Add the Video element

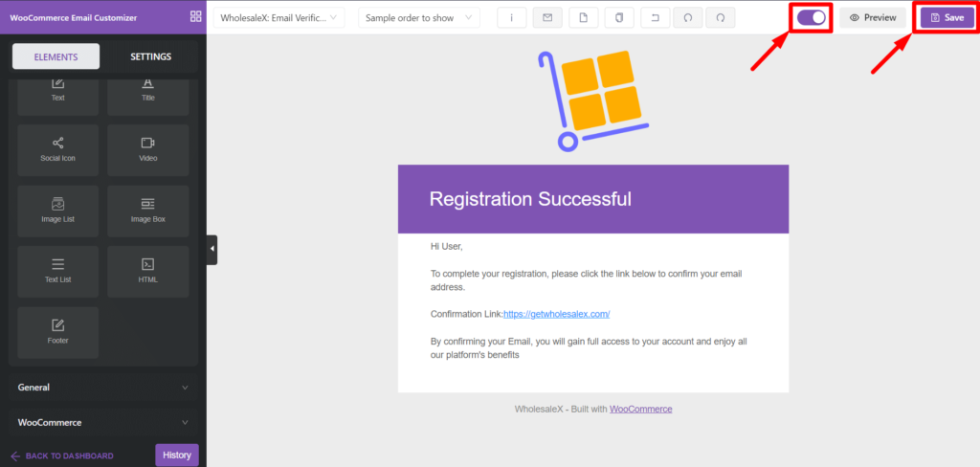[148, 150]
